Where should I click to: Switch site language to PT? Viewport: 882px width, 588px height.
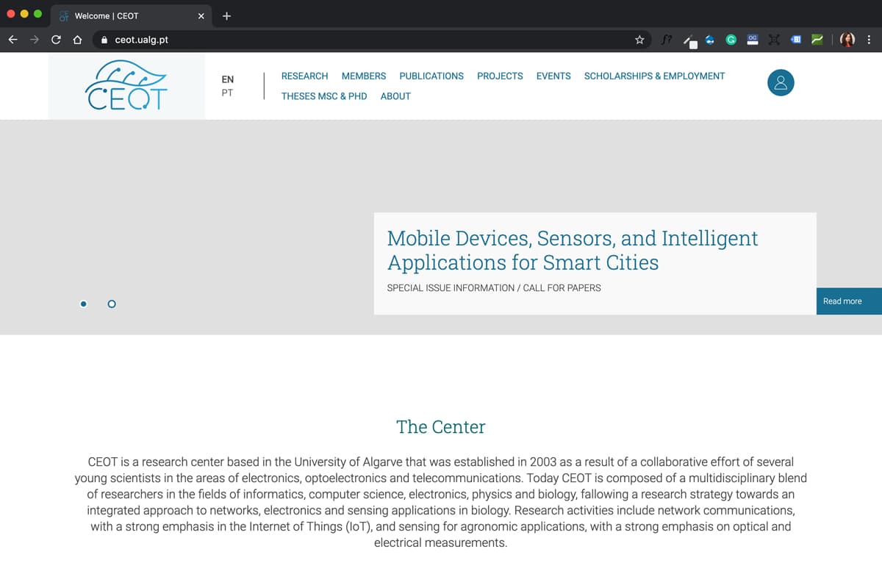[x=227, y=93]
